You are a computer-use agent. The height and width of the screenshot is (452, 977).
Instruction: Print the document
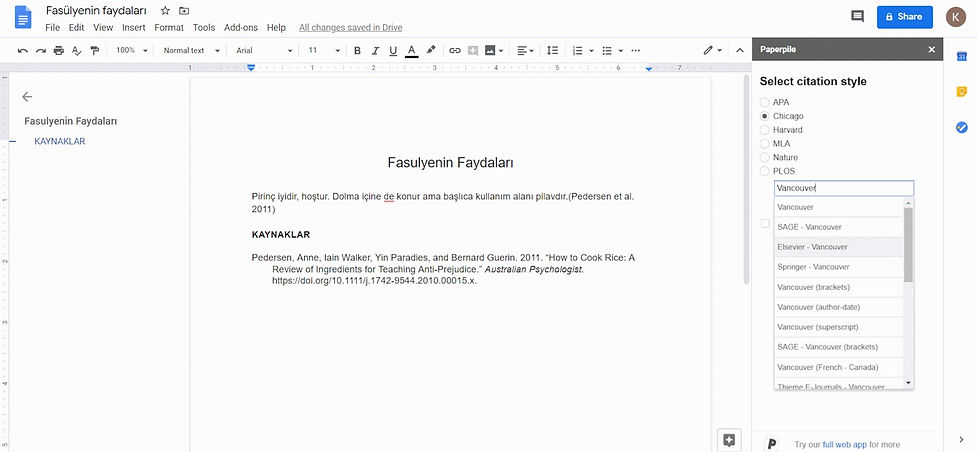(59, 50)
